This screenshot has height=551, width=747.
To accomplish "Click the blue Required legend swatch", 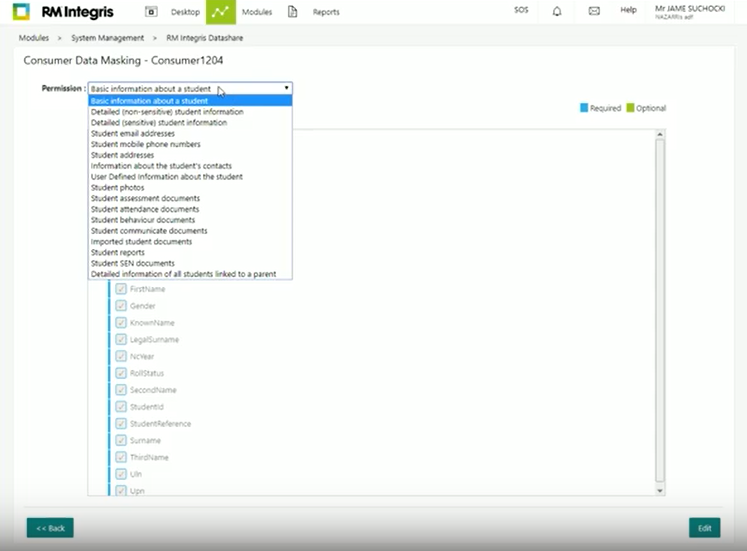I will (x=584, y=108).
